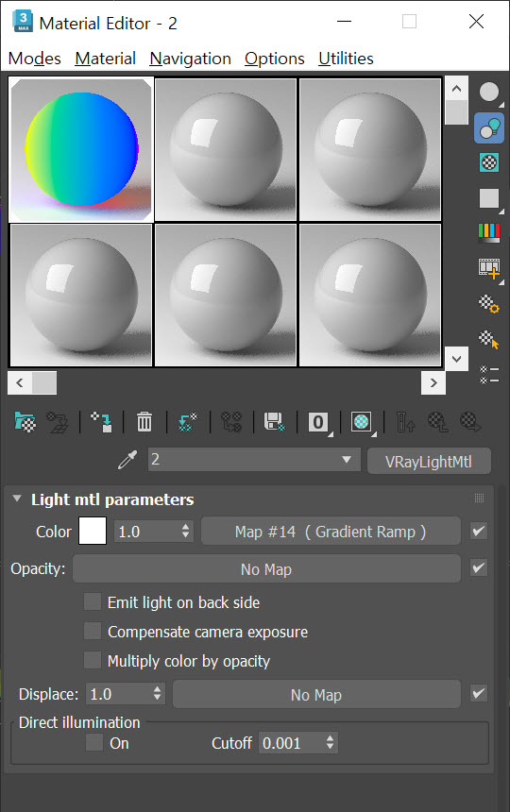Click the 3ds Max app icon in title bar
Screen dimensions: 510x812
pos(23,22)
